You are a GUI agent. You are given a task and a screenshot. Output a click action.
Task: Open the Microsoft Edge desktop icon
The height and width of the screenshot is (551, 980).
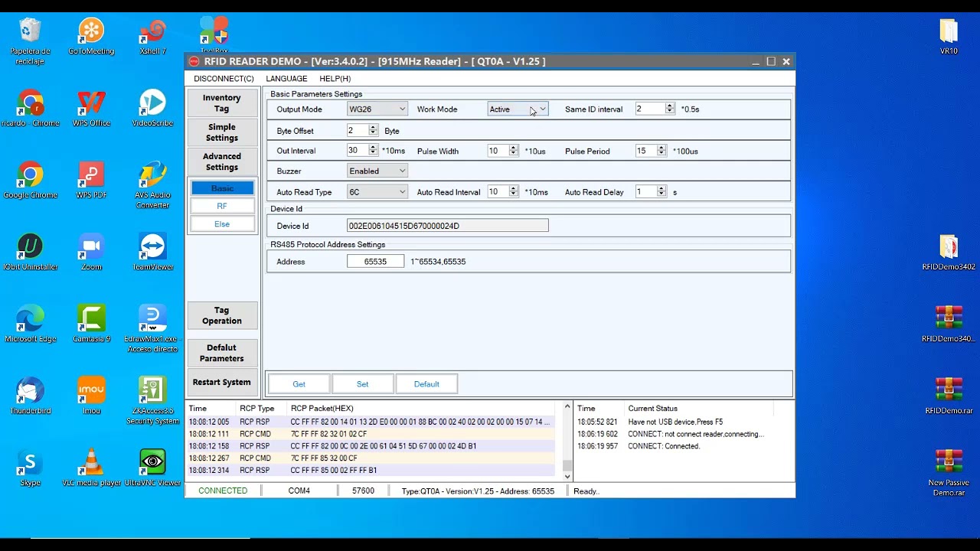[x=31, y=324]
